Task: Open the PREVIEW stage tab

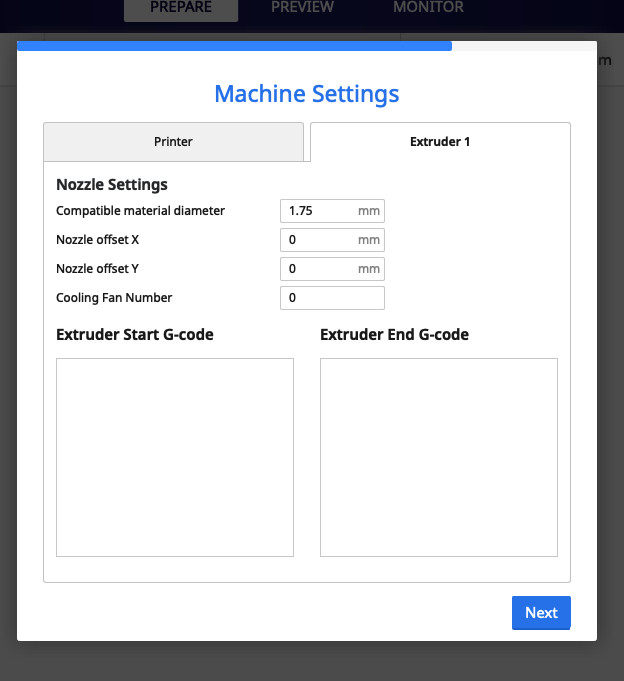Action: coord(302,7)
